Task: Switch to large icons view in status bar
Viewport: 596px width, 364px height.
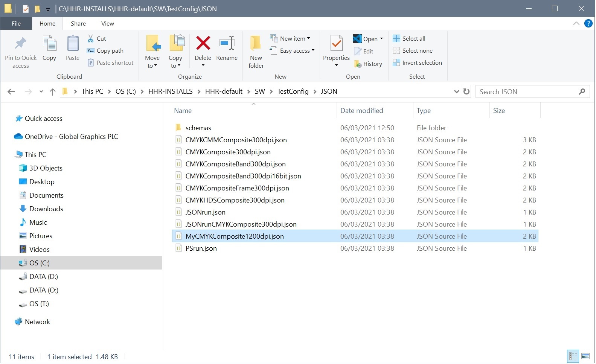Action: [x=585, y=356]
